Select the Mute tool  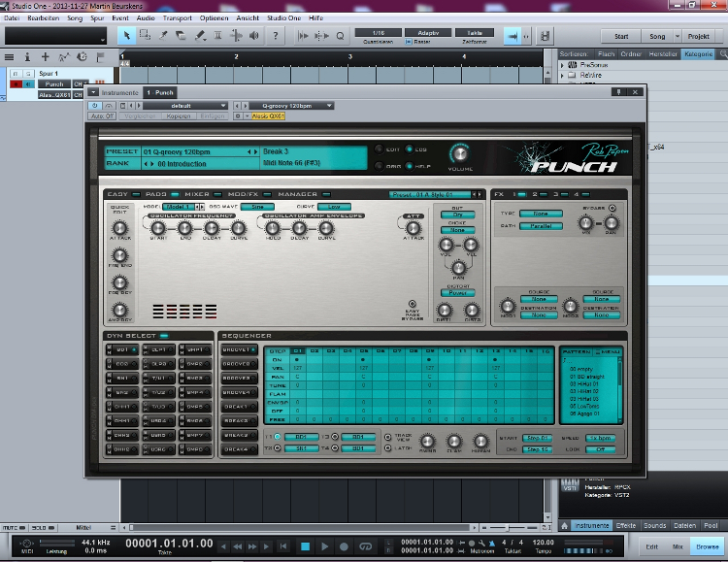click(x=217, y=36)
